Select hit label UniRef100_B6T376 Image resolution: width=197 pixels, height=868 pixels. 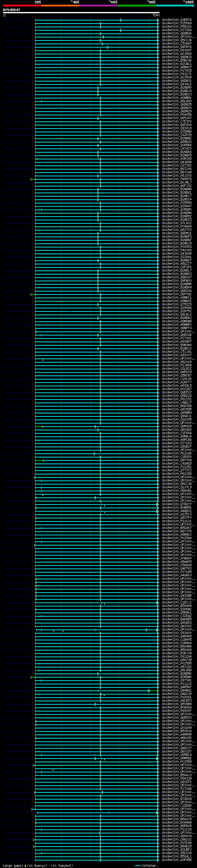coord(176,531)
